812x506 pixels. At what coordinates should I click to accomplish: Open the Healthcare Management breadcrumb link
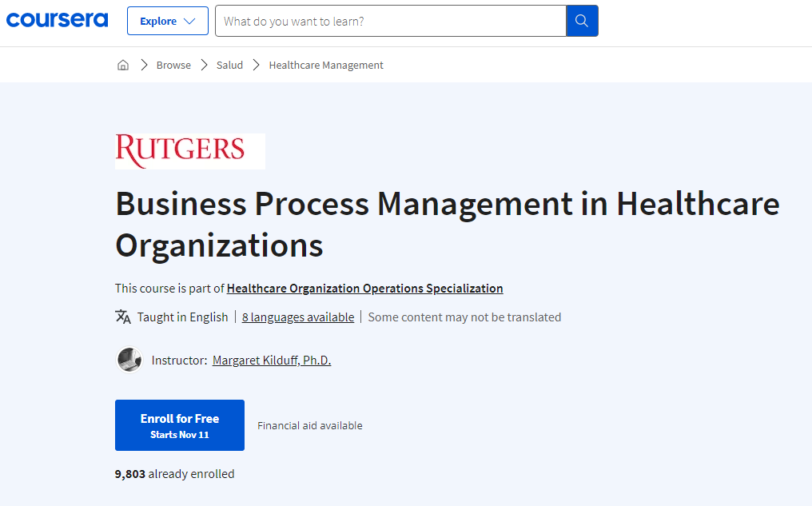325,65
